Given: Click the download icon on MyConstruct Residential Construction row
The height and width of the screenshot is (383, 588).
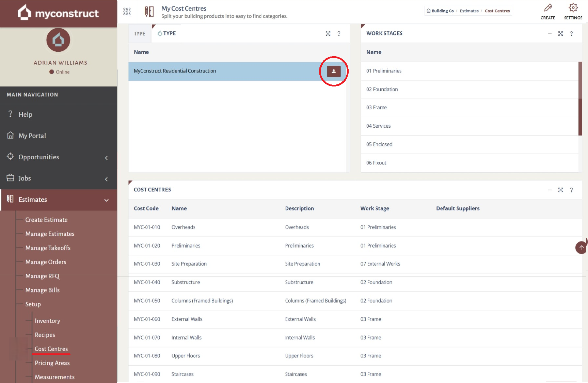Looking at the screenshot, I should click(x=334, y=71).
